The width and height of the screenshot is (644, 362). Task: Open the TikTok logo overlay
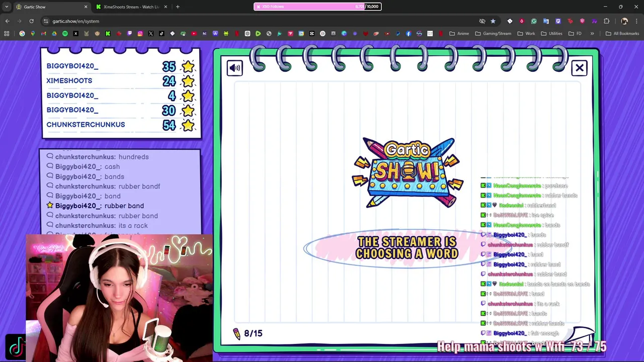(x=16, y=347)
